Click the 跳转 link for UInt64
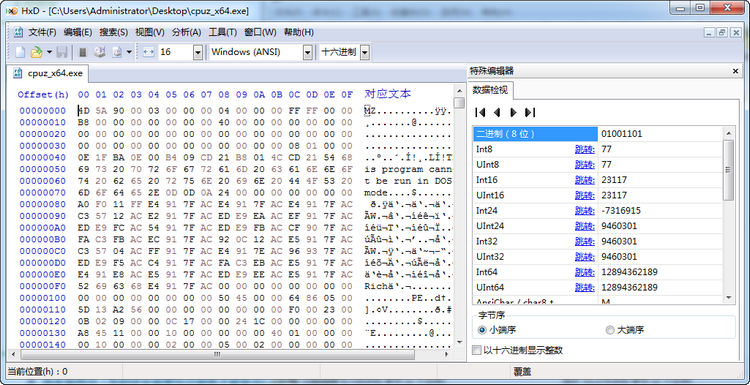Screen dimensions: 750x385 tap(585, 287)
